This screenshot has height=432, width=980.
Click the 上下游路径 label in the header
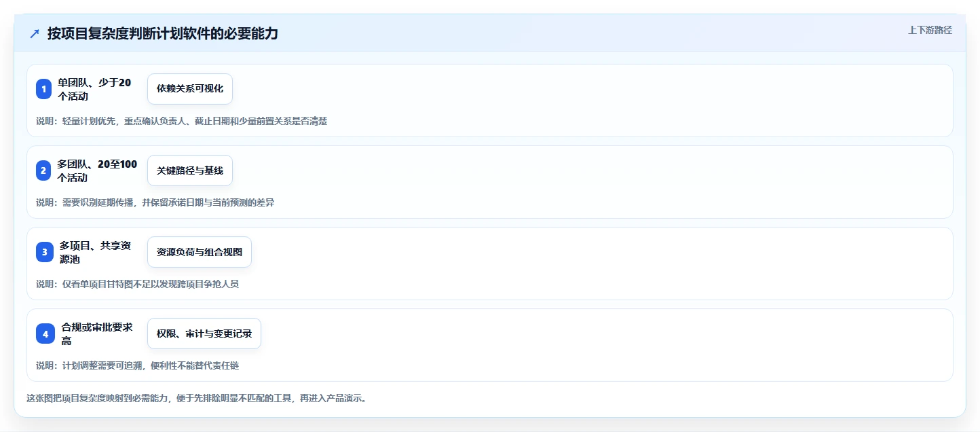930,30
